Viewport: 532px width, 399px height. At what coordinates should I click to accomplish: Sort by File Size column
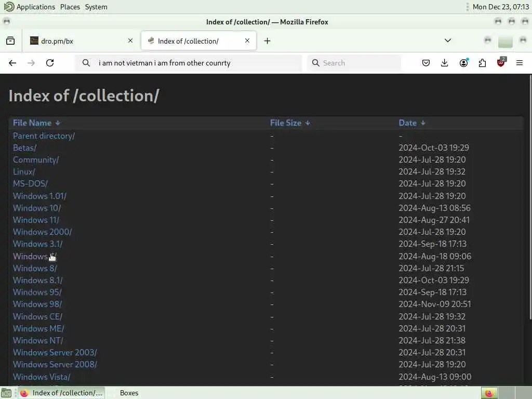(290, 123)
